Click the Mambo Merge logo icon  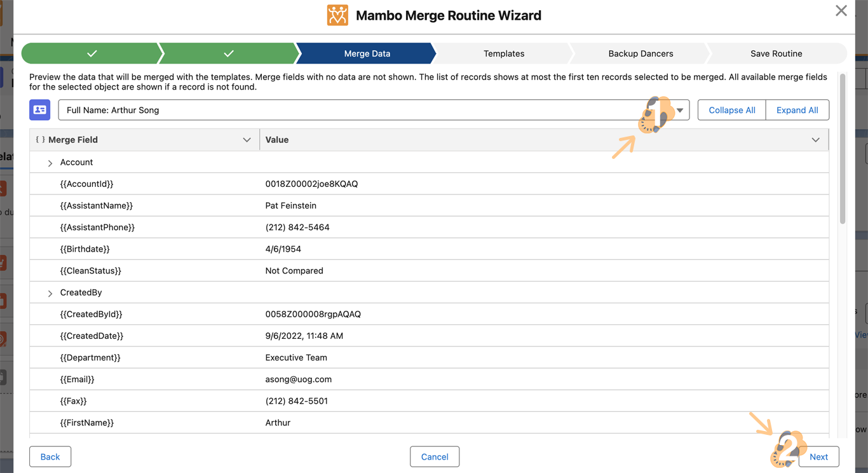click(x=337, y=15)
